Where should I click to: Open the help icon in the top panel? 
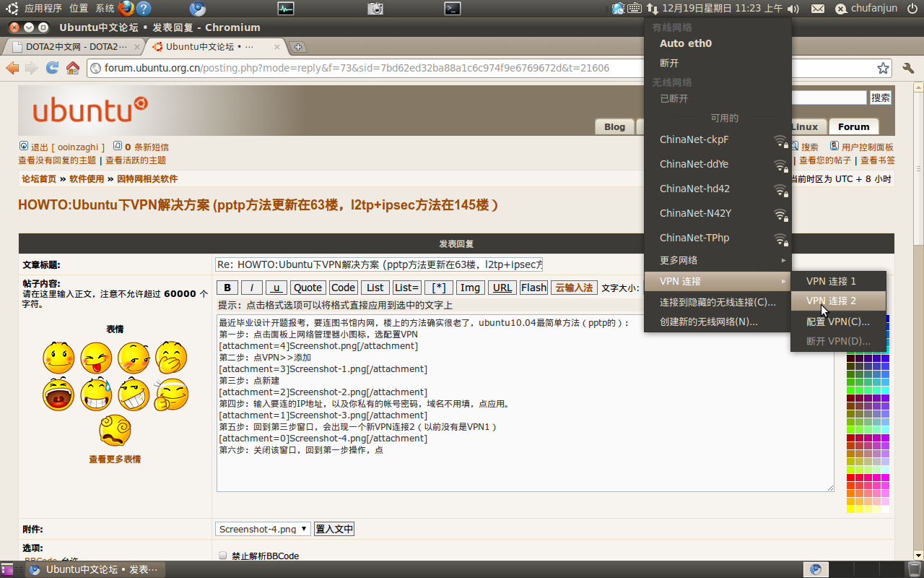click(144, 9)
